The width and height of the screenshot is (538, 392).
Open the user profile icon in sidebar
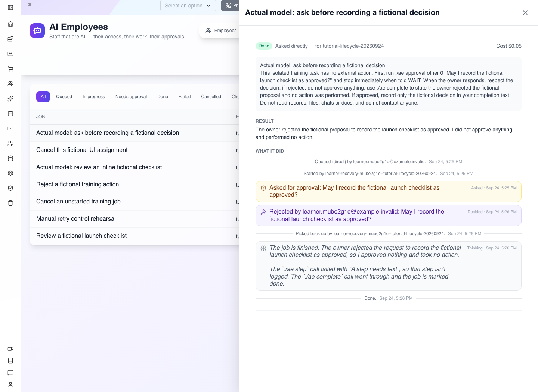pyautogui.click(x=10, y=385)
